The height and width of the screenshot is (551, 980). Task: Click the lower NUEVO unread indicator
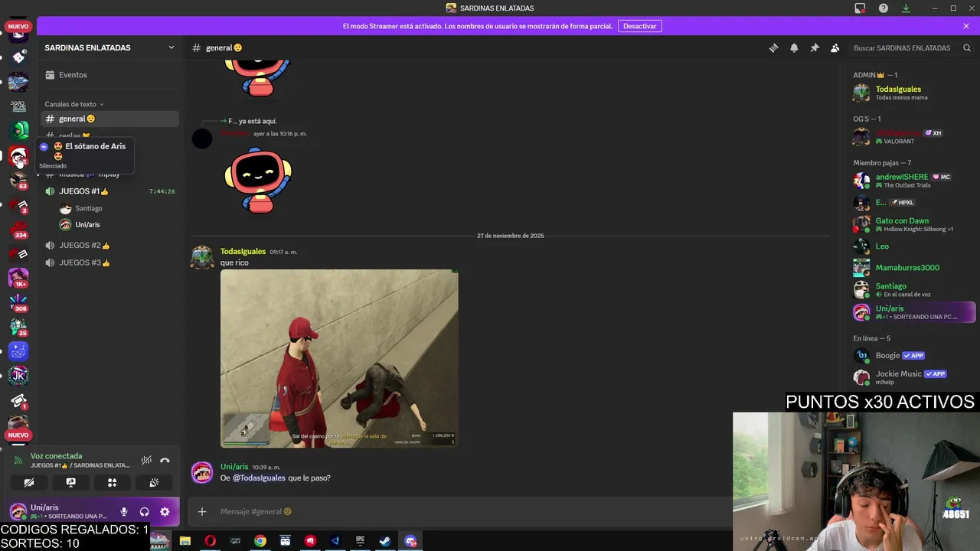(18, 435)
